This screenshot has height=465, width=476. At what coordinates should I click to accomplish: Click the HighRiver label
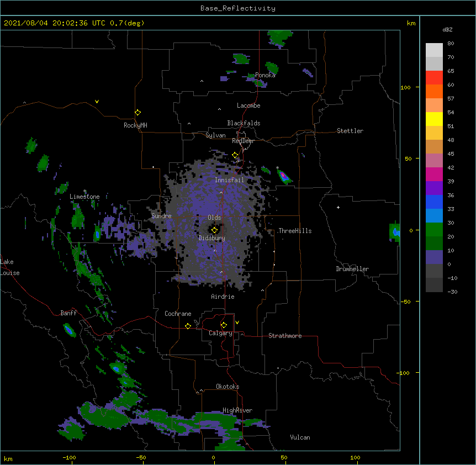237,410
